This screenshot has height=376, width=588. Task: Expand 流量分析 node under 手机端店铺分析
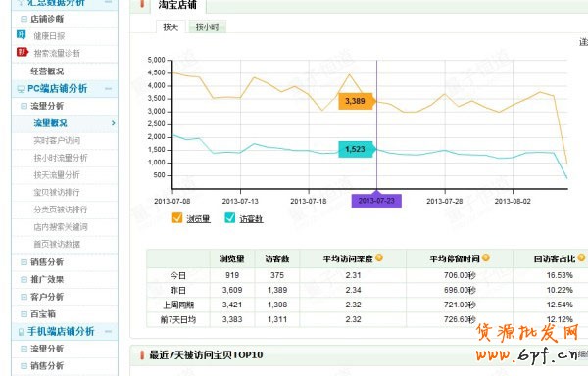pos(24,349)
